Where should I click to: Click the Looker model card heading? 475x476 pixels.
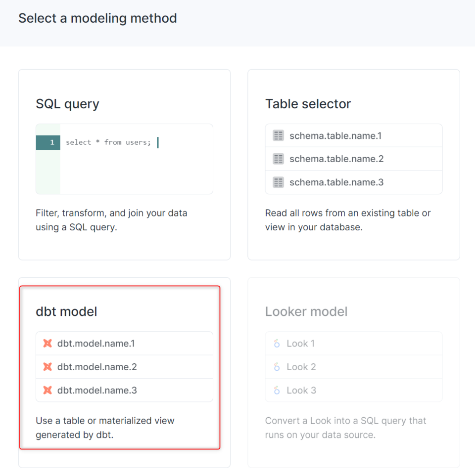[x=307, y=311]
